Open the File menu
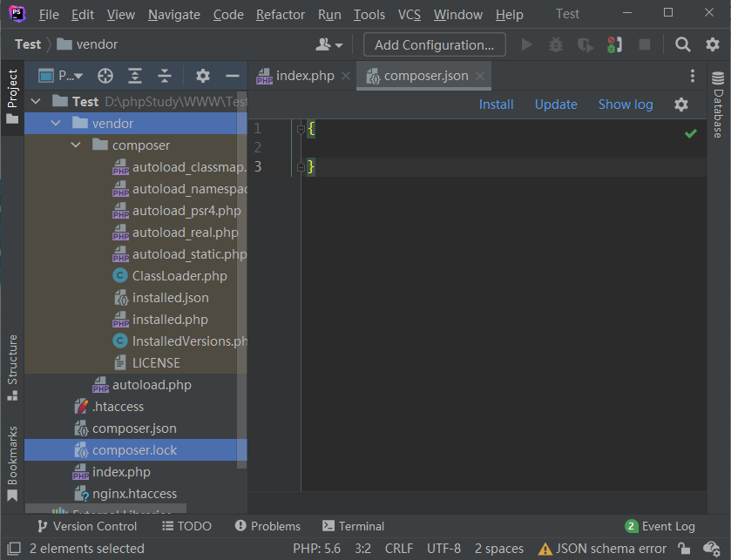 (x=49, y=15)
